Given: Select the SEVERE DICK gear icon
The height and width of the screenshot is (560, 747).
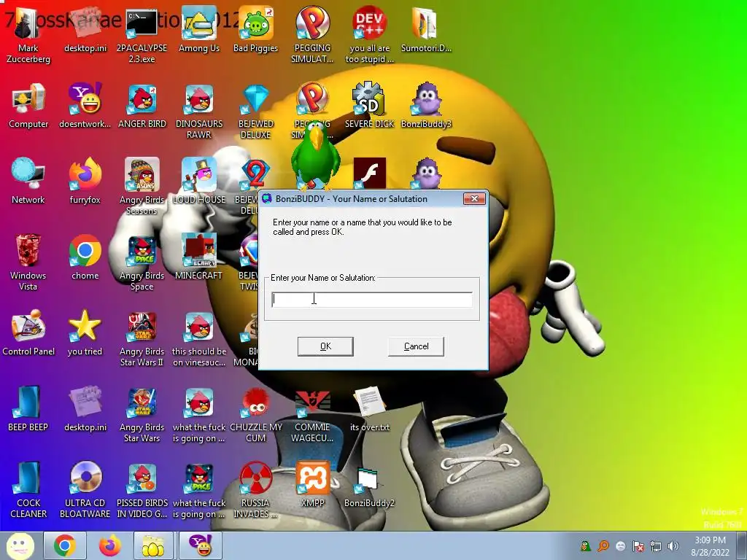Looking at the screenshot, I should (369, 106).
